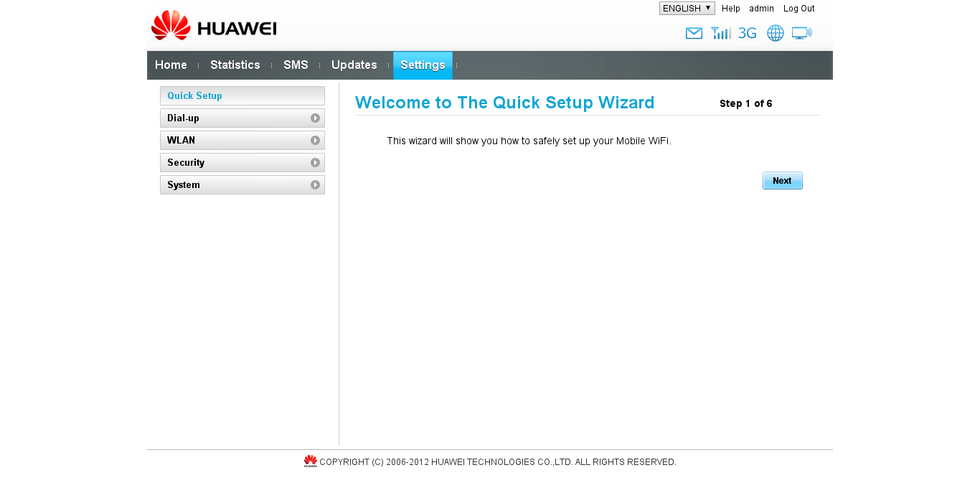Click the small Huawei logo in footer

[x=310, y=461]
